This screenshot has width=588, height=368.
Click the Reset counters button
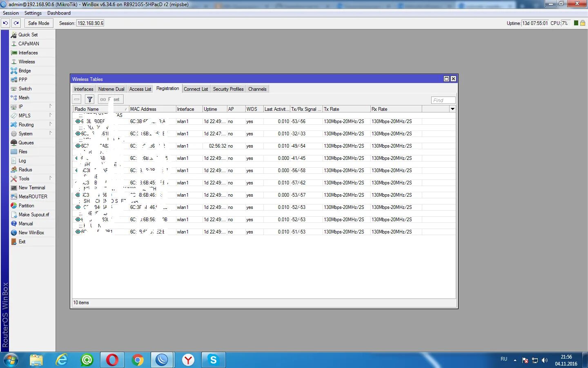(x=111, y=99)
